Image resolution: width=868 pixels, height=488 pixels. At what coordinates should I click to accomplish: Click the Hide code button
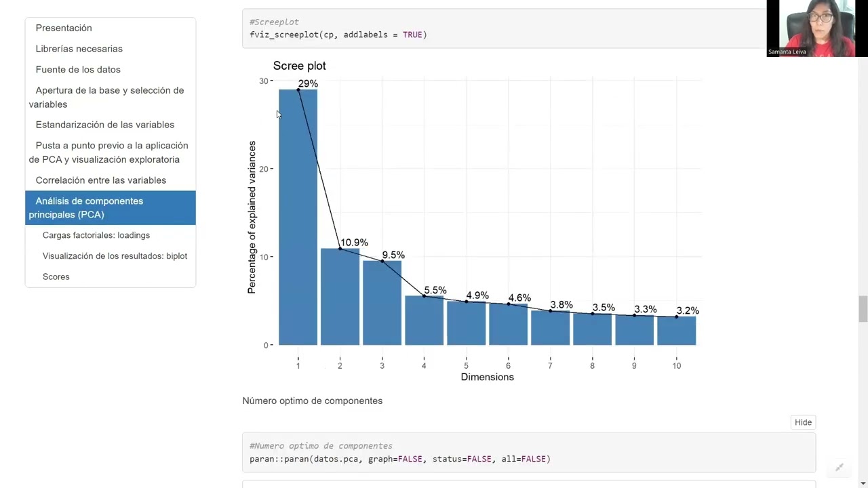coord(803,422)
